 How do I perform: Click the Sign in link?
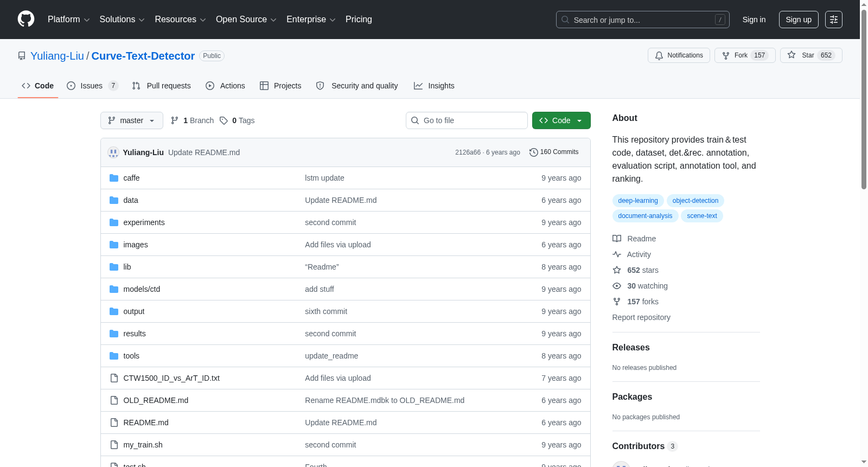point(754,20)
